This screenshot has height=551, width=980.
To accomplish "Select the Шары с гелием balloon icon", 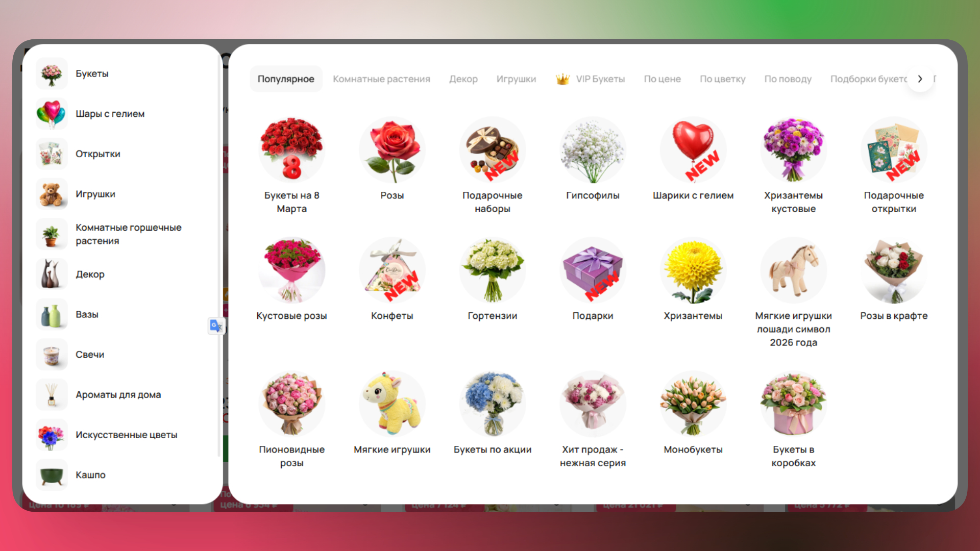I will 52,114.
